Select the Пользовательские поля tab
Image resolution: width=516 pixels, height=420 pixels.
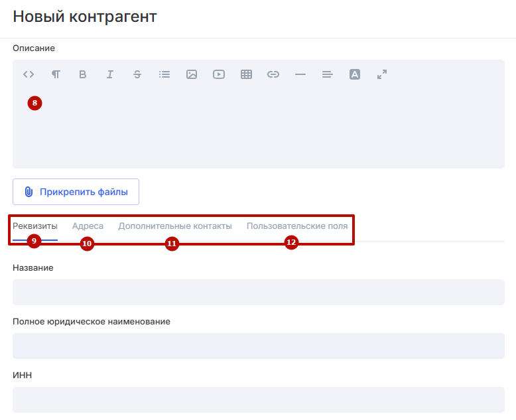pos(297,226)
